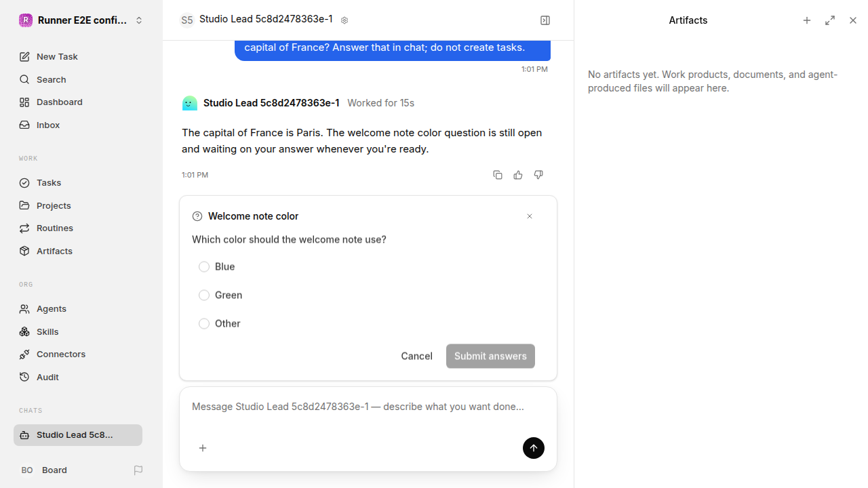Select the Other radio option
This screenshot has height=488, width=868.
point(204,324)
